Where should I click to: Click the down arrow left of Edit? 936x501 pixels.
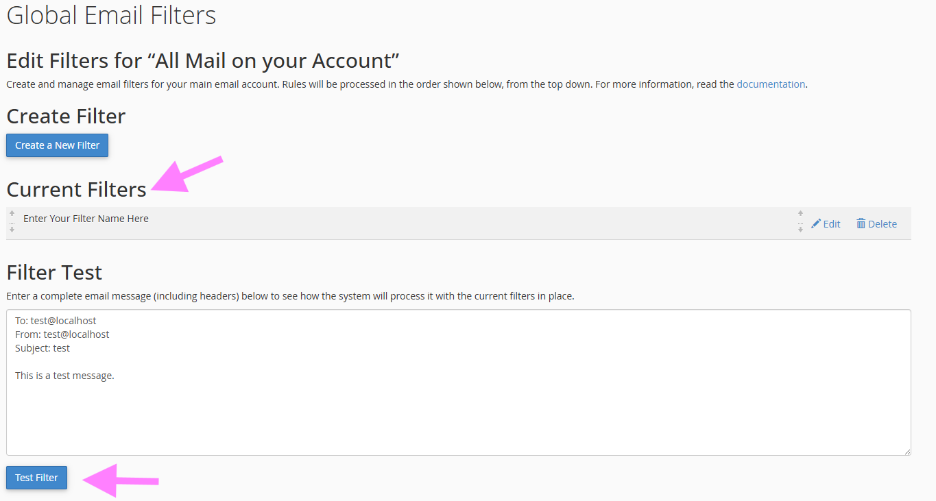pos(800,229)
